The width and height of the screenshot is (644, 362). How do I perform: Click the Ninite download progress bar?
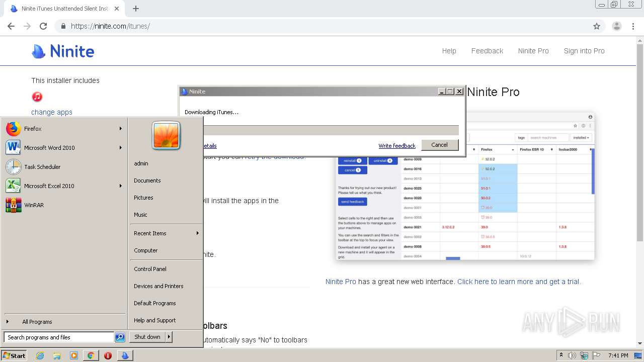click(x=331, y=130)
